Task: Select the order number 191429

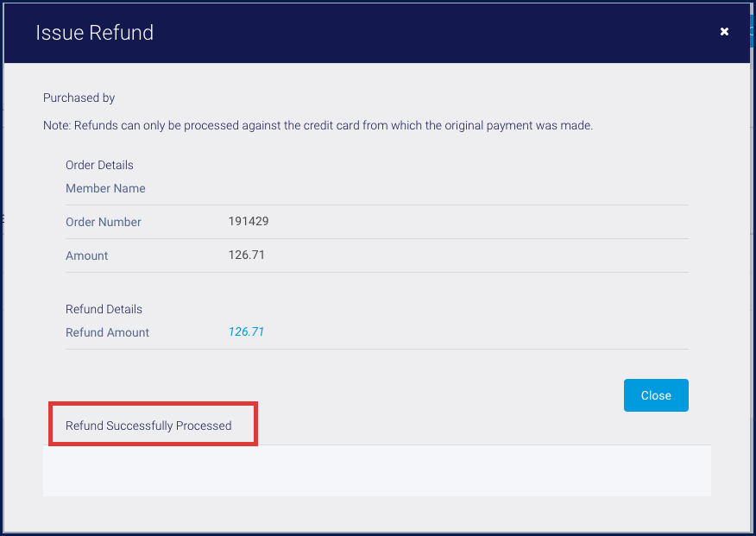Action: pos(249,221)
